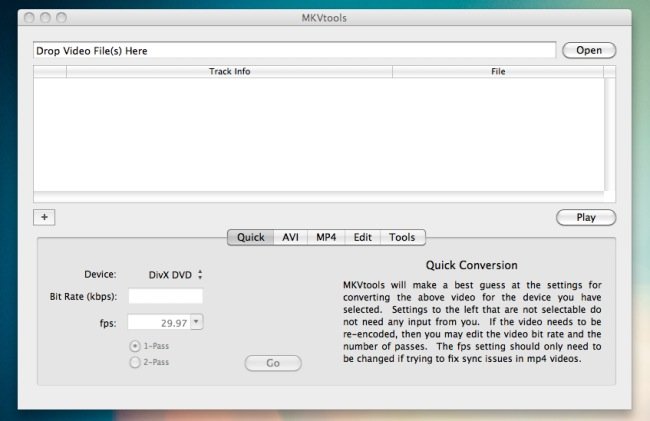Click the Open button
This screenshot has height=421, width=650.
click(589, 51)
